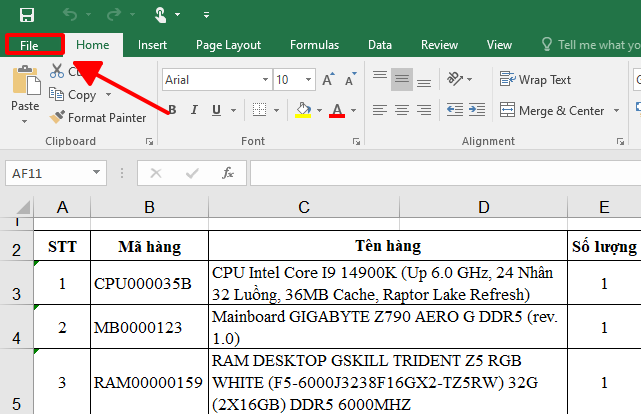Toggle Wrap Text

(x=536, y=79)
